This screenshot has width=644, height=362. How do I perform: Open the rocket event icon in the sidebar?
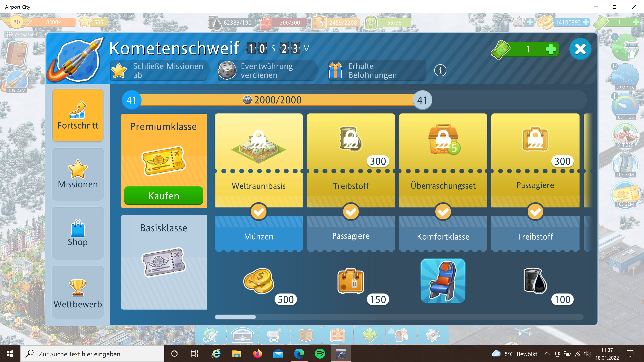pyautogui.click(x=16, y=80)
